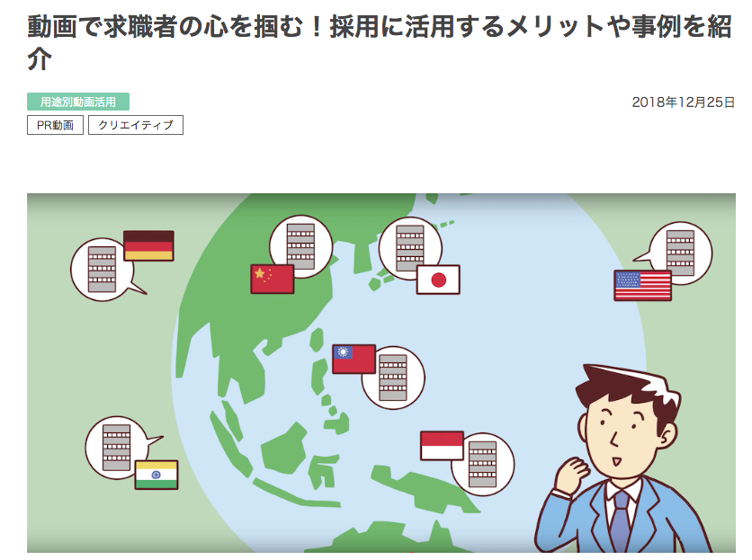Click the German flag icon
The image size is (752, 560).
[x=148, y=245]
